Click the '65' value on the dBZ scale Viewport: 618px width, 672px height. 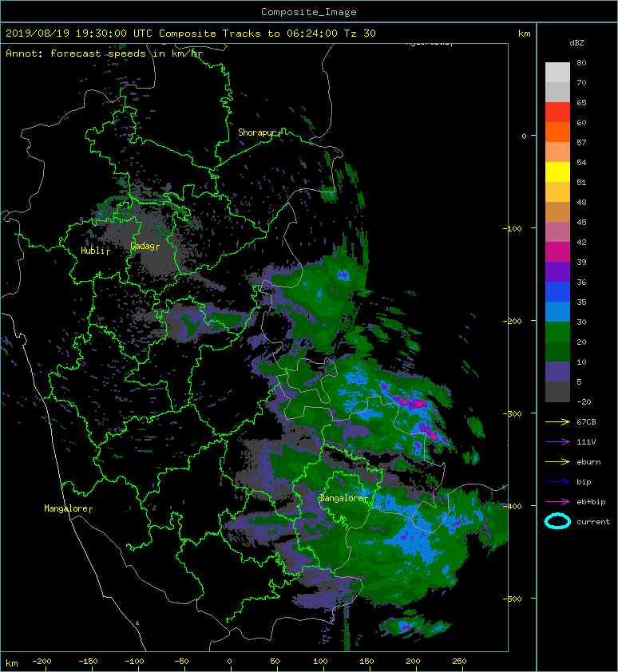(581, 102)
